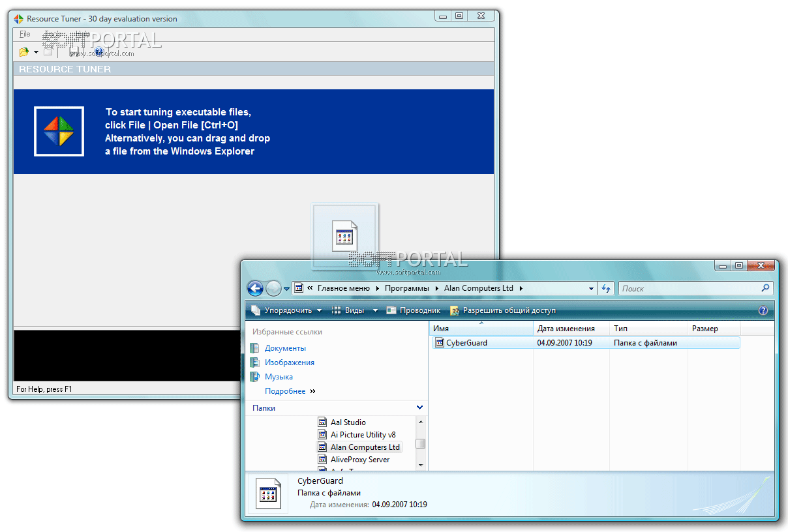Click the folder icon in the address bar
Screen dimensions: 788x532
(299, 288)
